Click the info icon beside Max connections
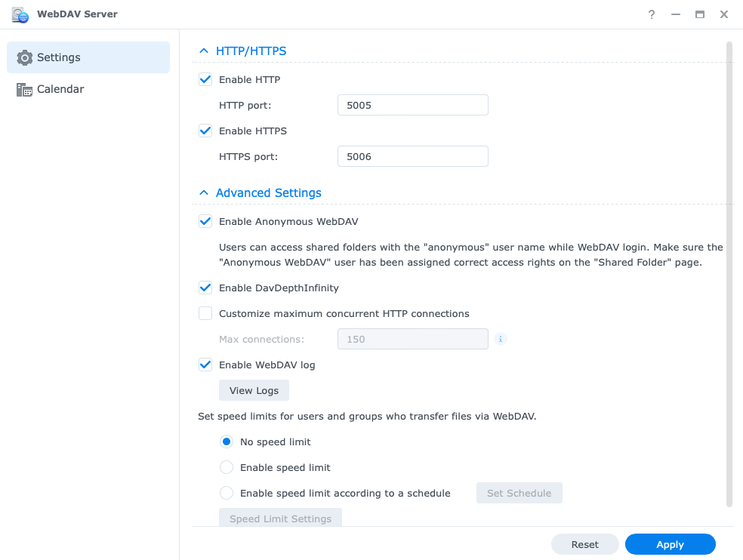The height and width of the screenshot is (560, 743). 500,339
